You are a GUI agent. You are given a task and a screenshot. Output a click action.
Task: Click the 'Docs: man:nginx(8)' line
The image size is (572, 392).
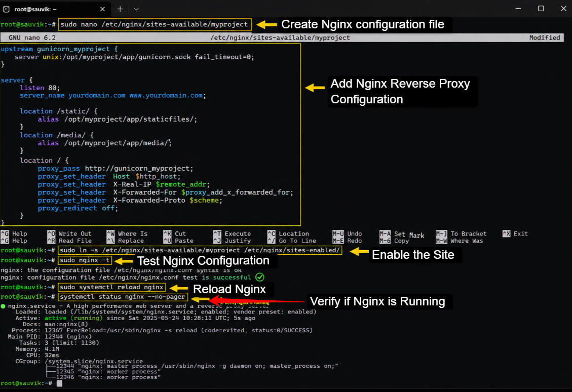coord(55,324)
